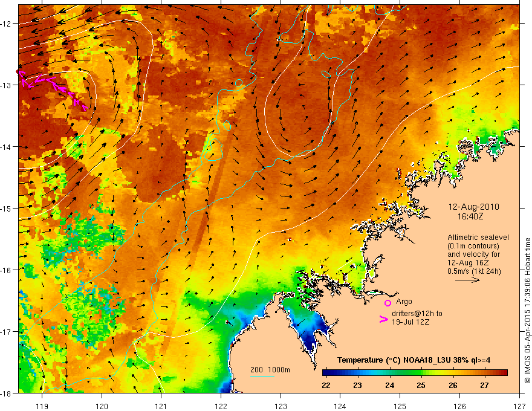This screenshot has height=411, width=532.
Task: Click the time label 16:40Z
Action: click(470, 216)
